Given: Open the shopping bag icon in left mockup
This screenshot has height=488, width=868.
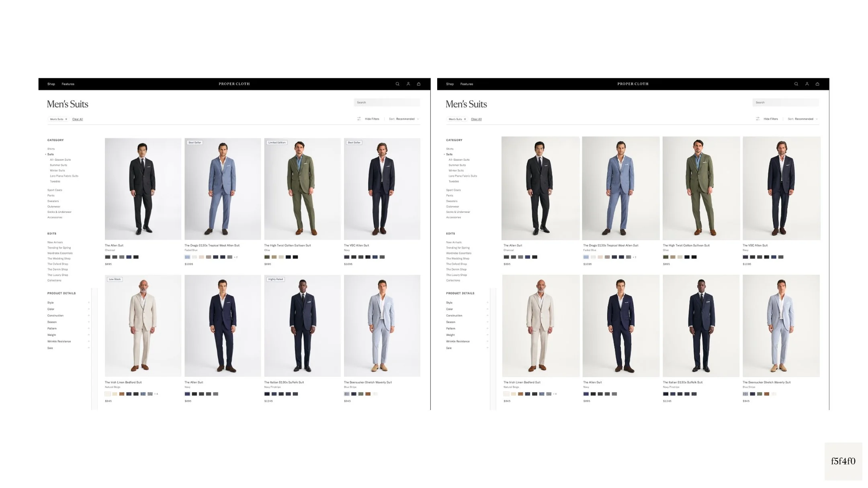Looking at the screenshot, I should tap(418, 84).
